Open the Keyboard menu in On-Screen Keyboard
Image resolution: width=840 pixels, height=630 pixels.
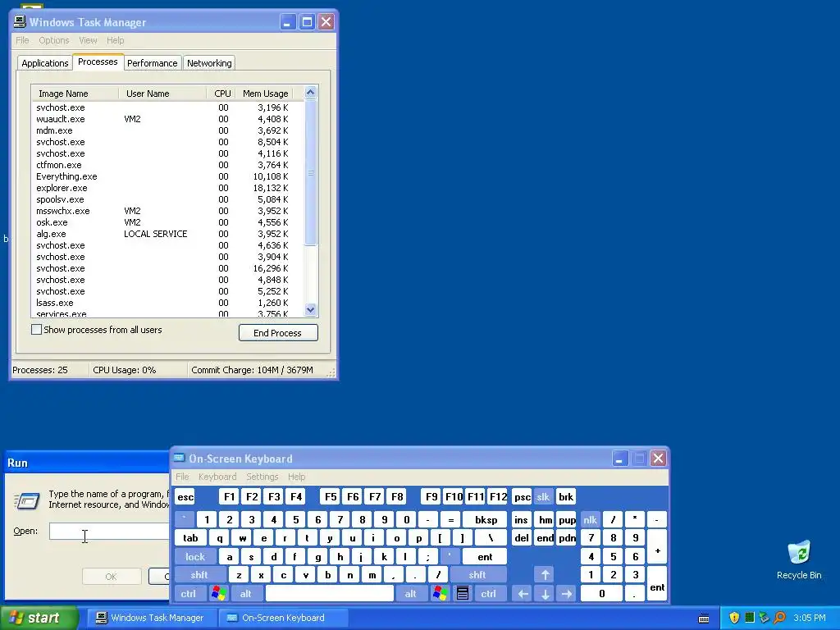(x=217, y=477)
